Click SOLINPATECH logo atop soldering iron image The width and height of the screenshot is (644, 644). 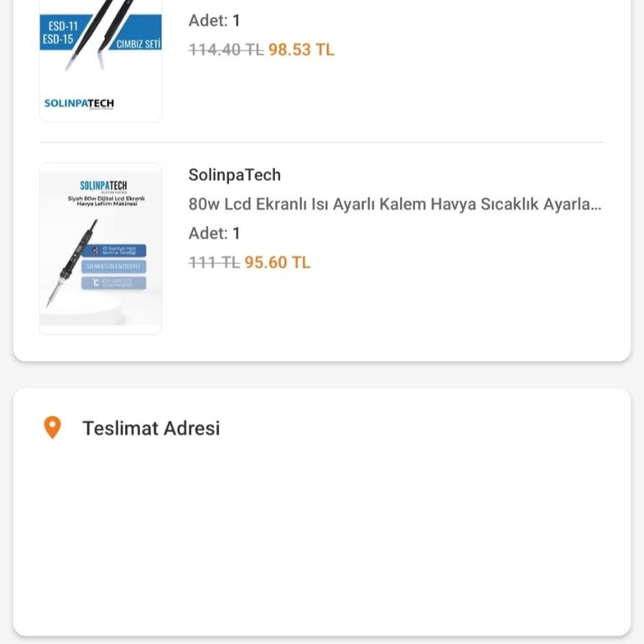click(x=103, y=185)
